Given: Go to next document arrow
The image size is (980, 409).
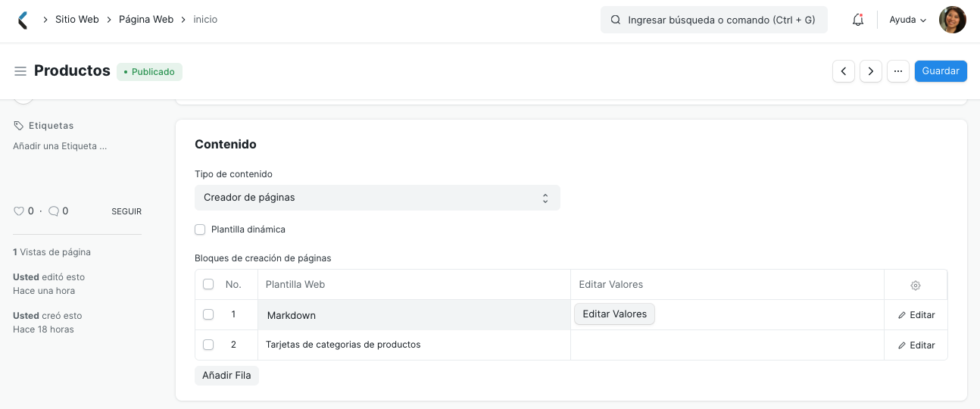Looking at the screenshot, I should coord(871,71).
